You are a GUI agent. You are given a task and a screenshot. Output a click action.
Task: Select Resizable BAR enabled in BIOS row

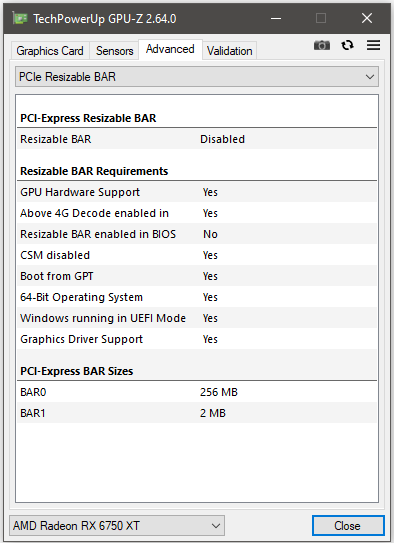pyautogui.click(x=197, y=234)
